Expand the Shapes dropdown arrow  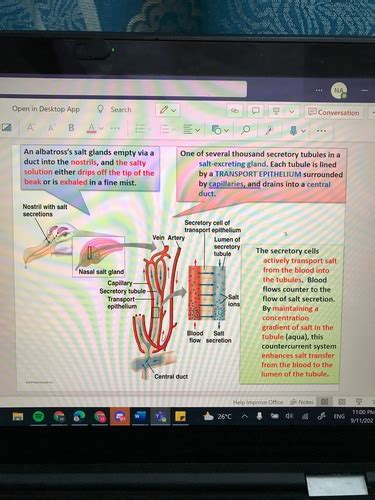click(x=227, y=130)
